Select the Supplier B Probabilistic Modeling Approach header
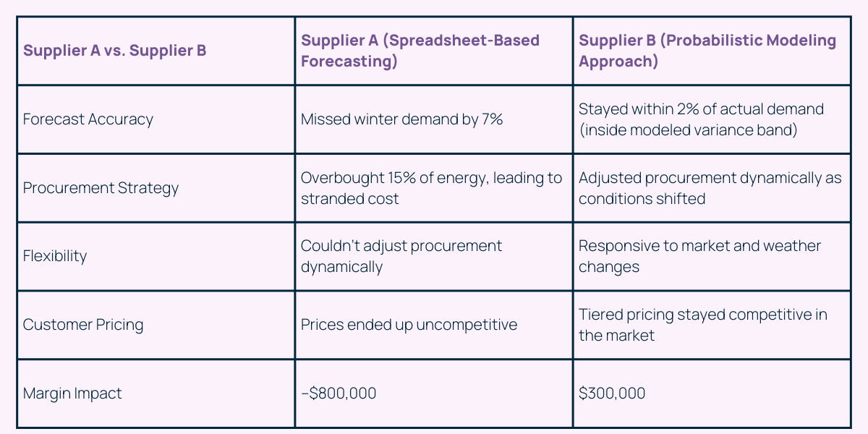The image size is (868, 434). (x=707, y=51)
